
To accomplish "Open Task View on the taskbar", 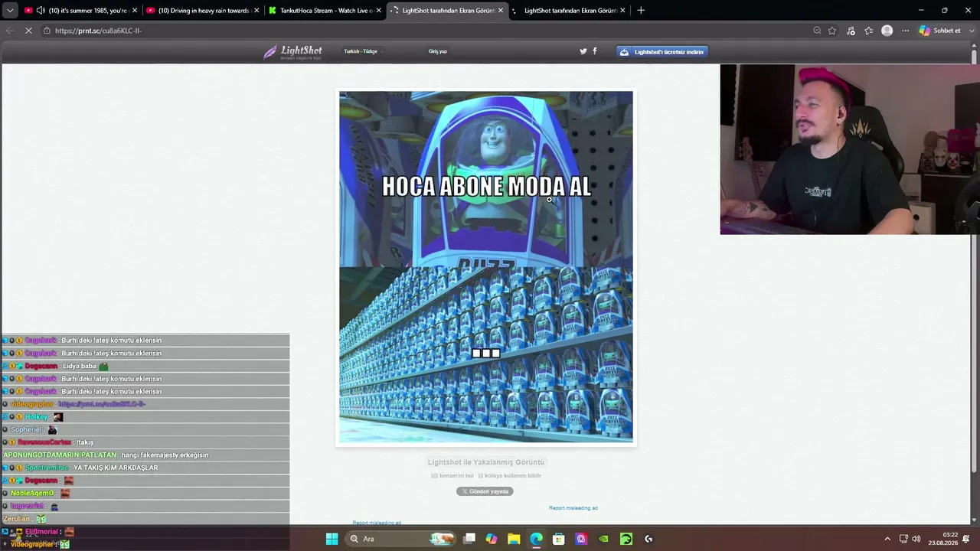I will click(469, 539).
